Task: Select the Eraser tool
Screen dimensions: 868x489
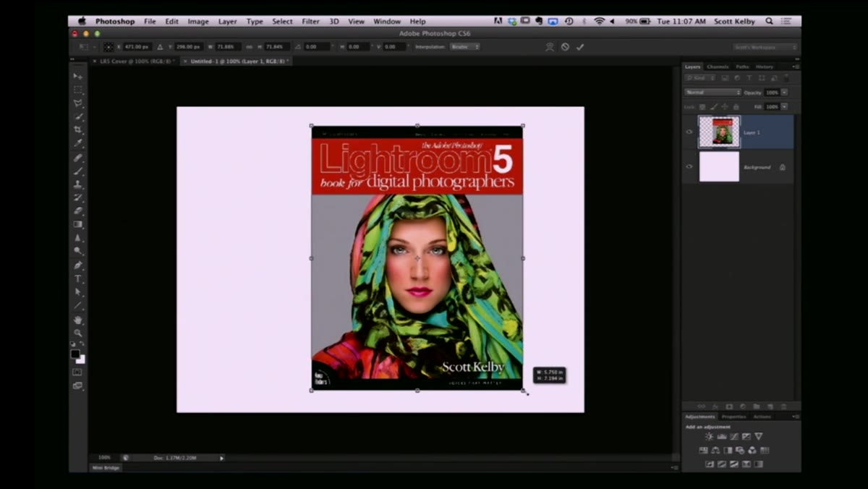Action: click(x=77, y=211)
